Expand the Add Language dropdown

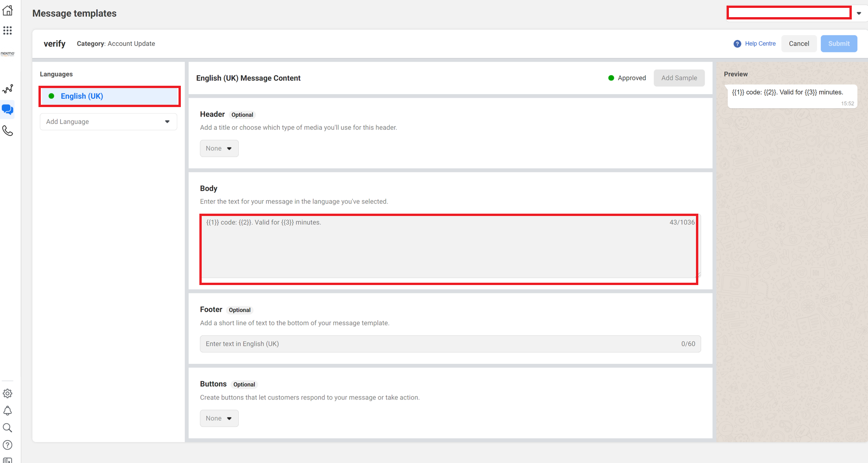(108, 122)
